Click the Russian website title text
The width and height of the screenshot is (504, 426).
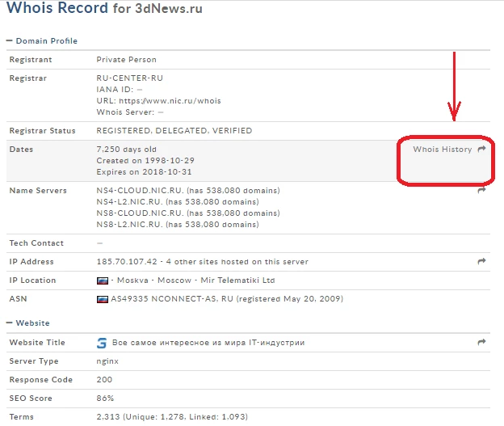pyautogui.click(x=208, y=343)
